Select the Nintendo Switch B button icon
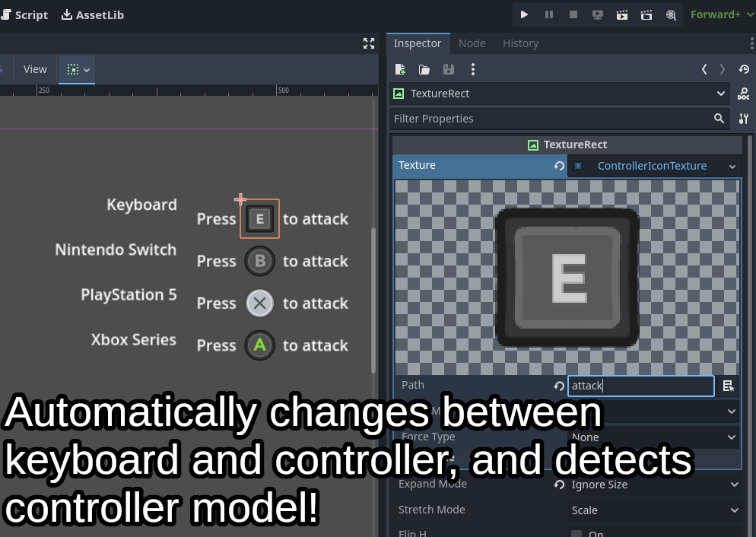 tap(260, 261)
